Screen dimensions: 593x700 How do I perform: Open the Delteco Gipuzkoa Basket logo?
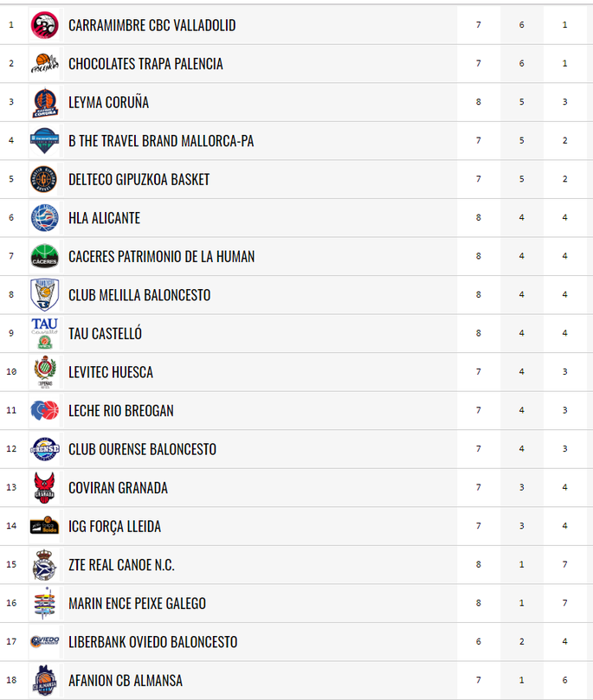pos(44,179)
